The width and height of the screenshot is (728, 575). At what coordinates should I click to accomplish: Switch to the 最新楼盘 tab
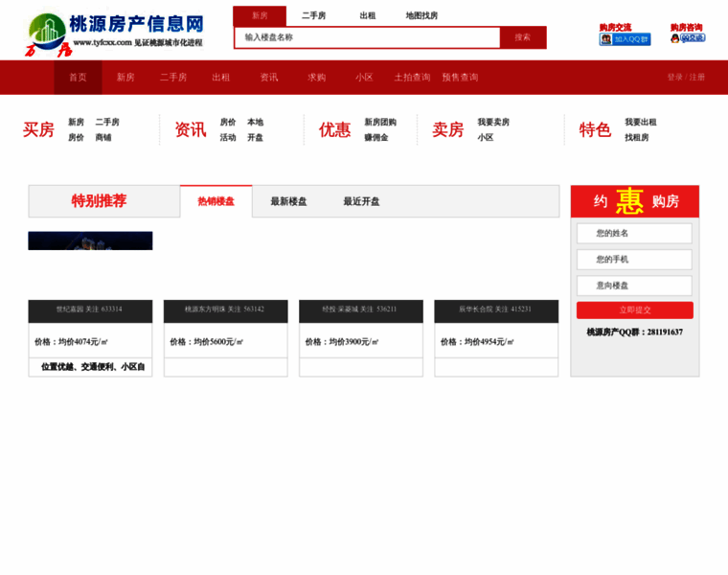tap(288, 202)
